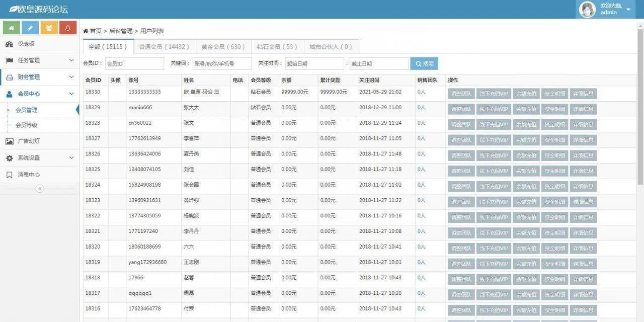Click the blue pencil edit shortcut icon

coord(30,28)
